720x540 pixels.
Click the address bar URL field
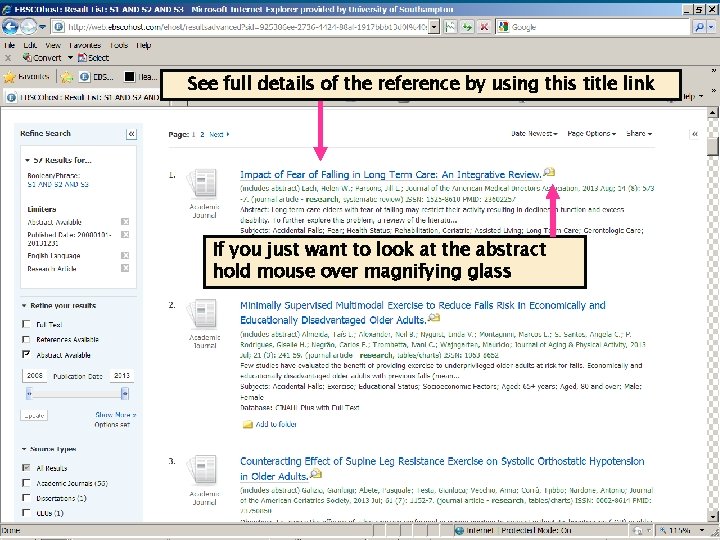(247, 27)
